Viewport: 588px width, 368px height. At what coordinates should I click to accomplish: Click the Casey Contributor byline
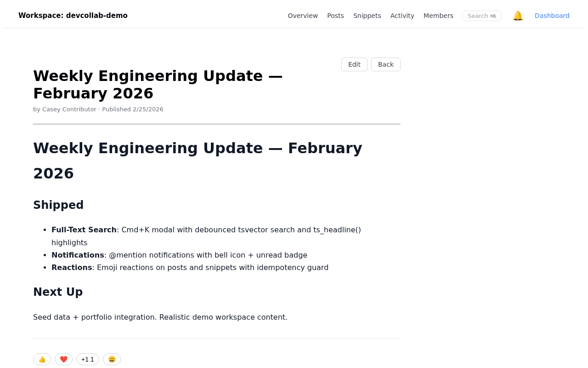click(x=69, y=109)
